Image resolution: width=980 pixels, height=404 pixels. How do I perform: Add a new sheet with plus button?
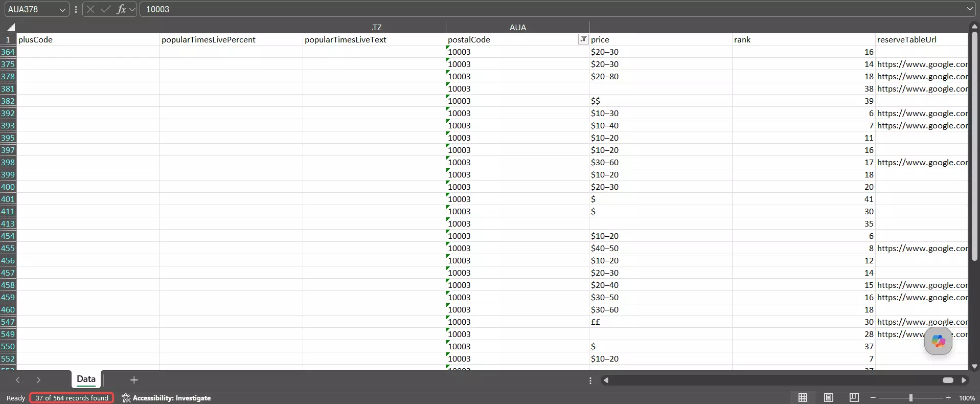[x=134, y=380]
